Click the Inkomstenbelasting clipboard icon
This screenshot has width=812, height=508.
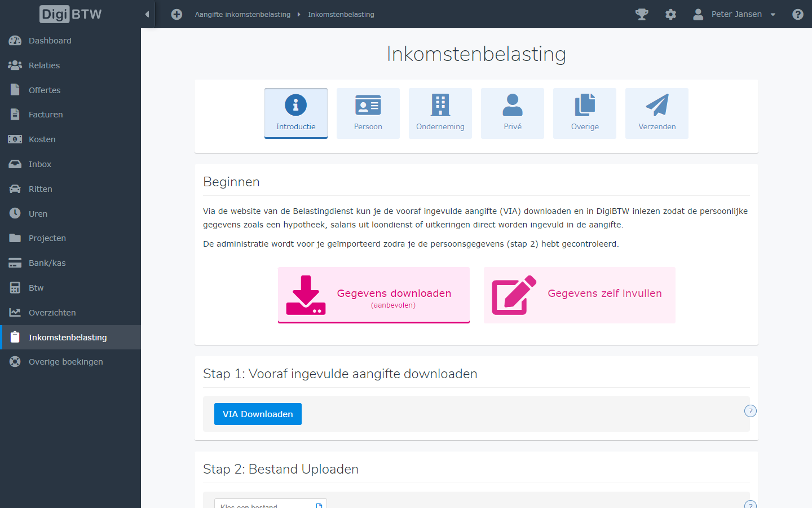15,337
